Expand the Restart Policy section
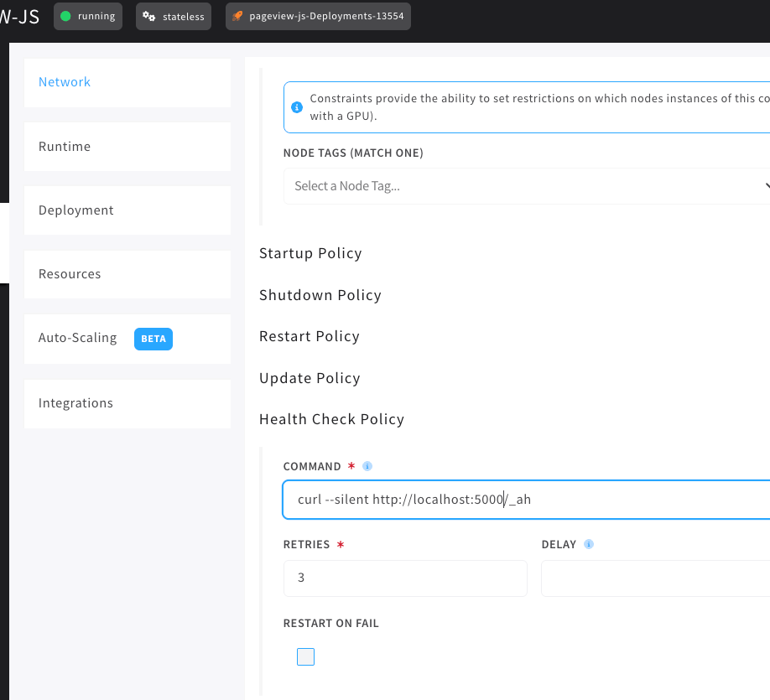 [x=310, y=336]
